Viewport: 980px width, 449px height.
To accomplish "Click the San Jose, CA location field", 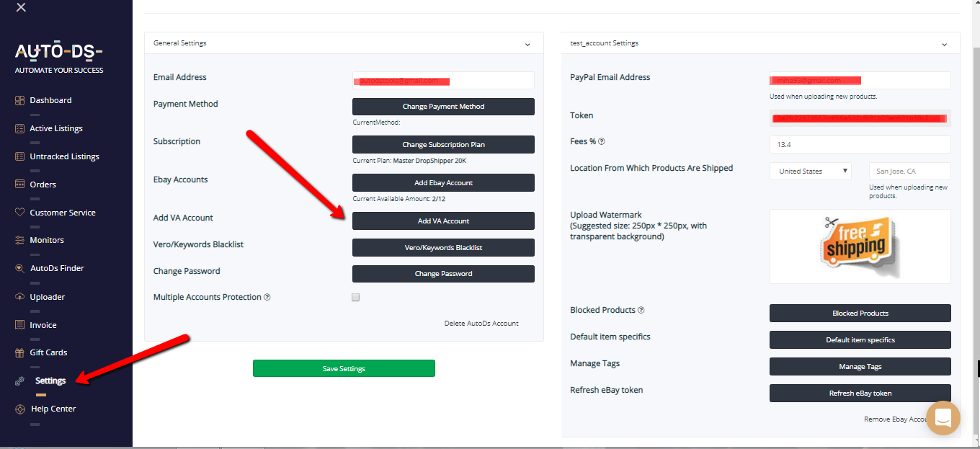I will [x=910, y=172].
